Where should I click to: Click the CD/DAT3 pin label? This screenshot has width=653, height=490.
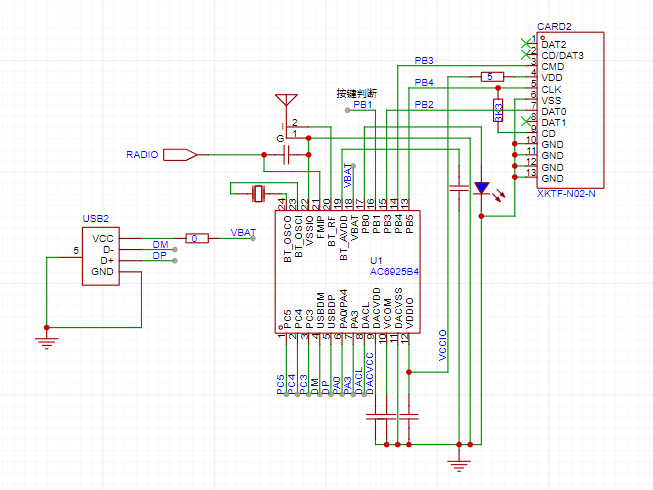(563, 55)
